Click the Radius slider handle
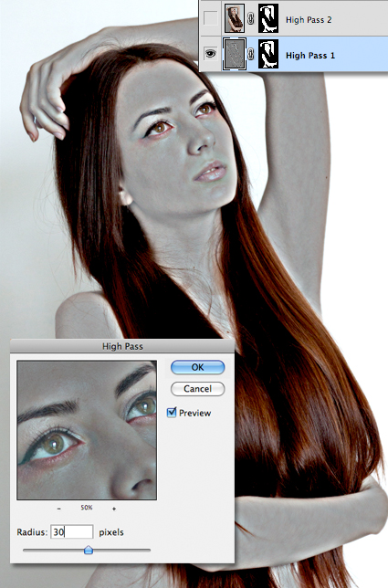388x588 pixels. 88,551
